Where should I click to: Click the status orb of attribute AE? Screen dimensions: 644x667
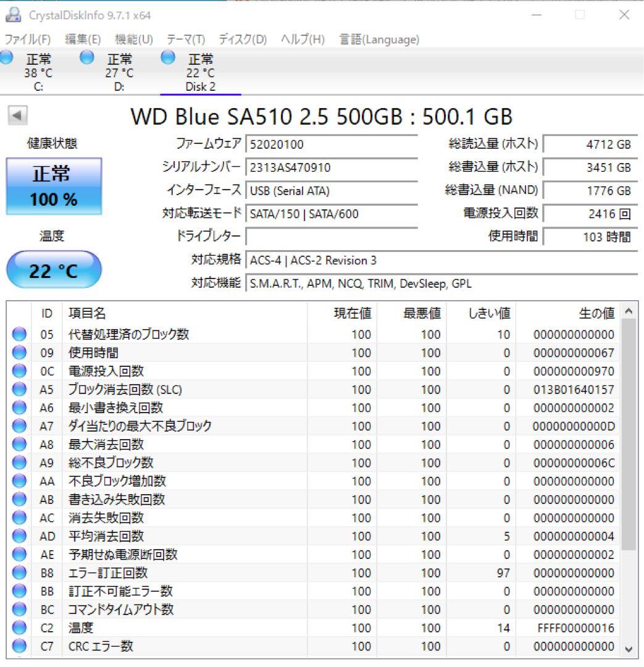click(19, 554)
